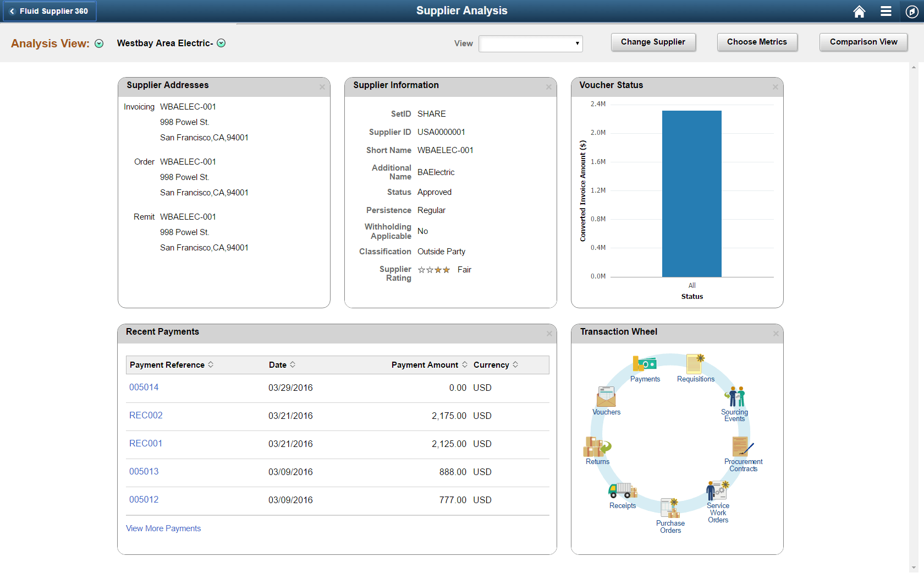
Task: Go to the Home icon in the header
Action: [859, 10]
